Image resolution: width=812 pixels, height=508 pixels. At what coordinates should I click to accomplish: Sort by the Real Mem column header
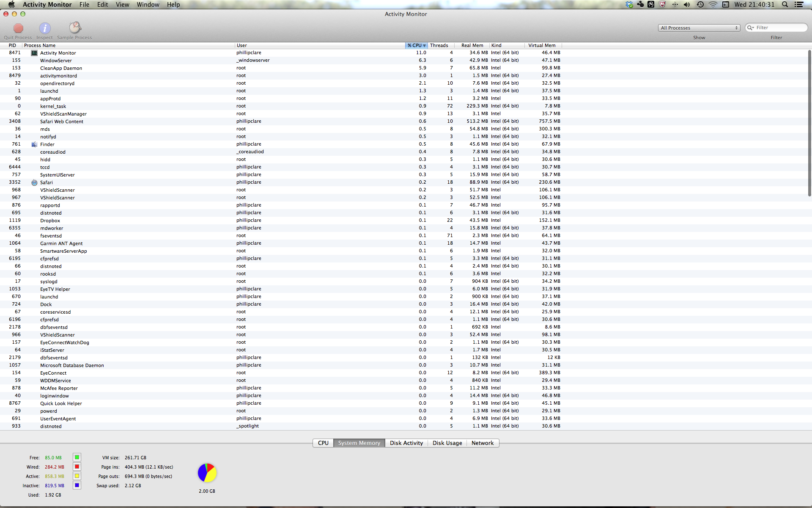472,46
